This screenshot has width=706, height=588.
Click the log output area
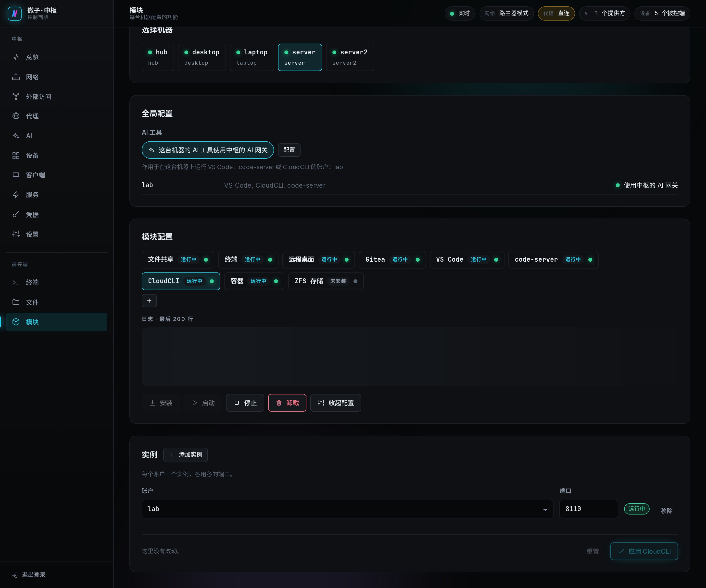point(409,356)
